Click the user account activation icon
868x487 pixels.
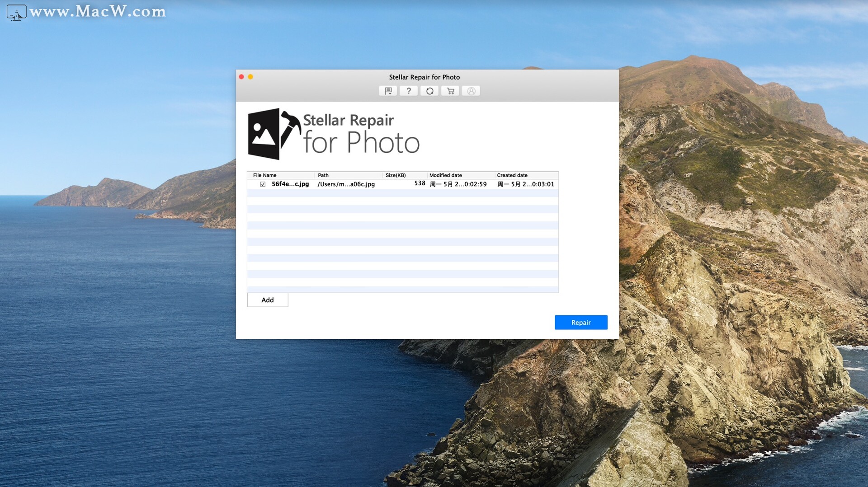pyautogui.click(x=471, y=91)
